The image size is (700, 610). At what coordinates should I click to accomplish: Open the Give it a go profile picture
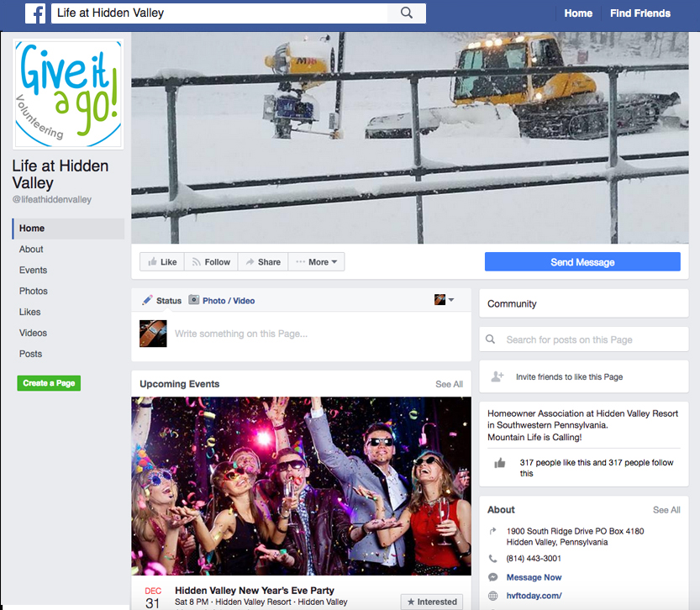(x=68, y=94)
